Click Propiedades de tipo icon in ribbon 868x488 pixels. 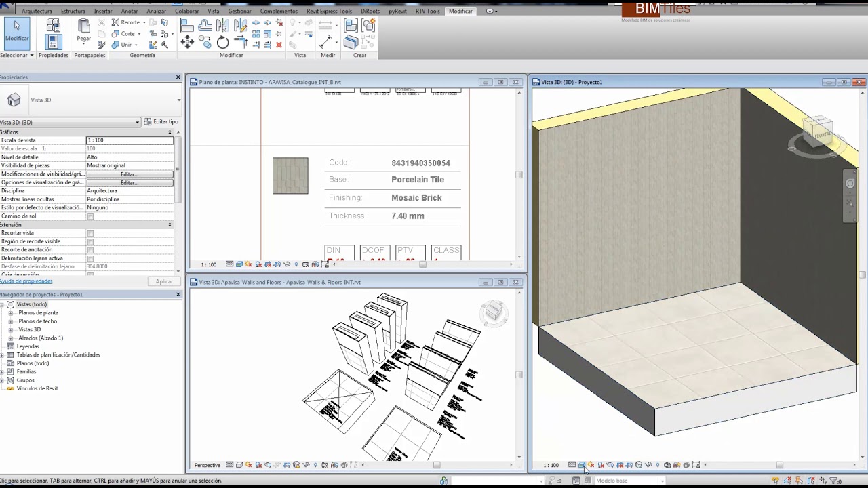coord(54,25)
